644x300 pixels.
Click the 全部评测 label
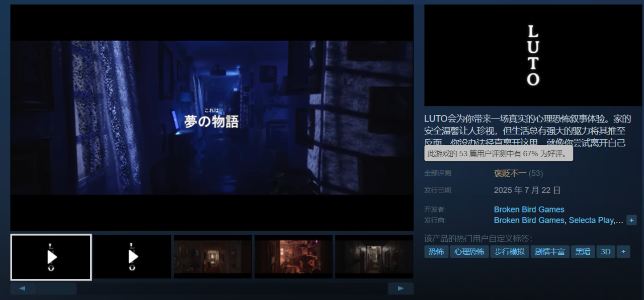438,173
